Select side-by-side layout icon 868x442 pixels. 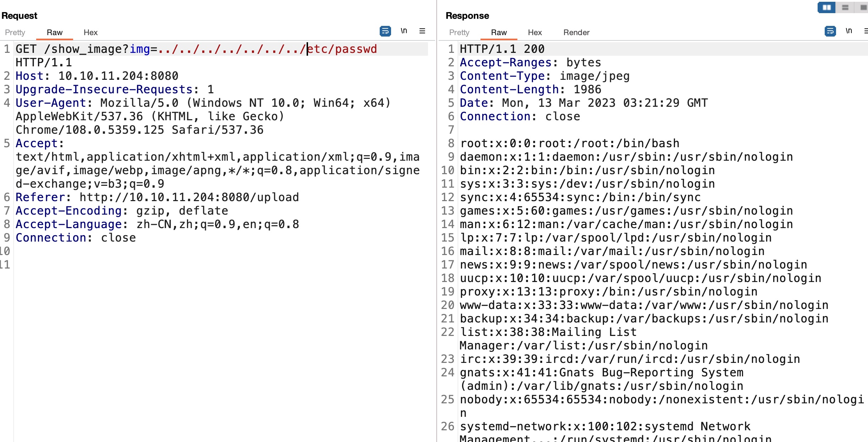click(826, 7)
